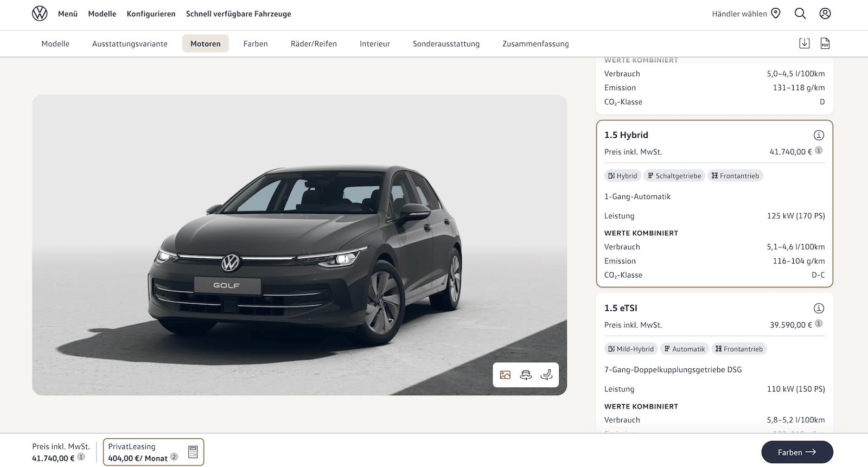Image resolution: width=868 pixels, height=467 pixels.
Task: Open the Menü navigation
Action: coord(68,14)
